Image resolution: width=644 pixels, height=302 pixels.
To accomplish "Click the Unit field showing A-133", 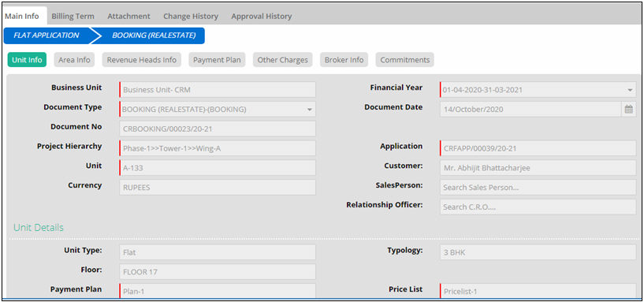I will point(218,168).
